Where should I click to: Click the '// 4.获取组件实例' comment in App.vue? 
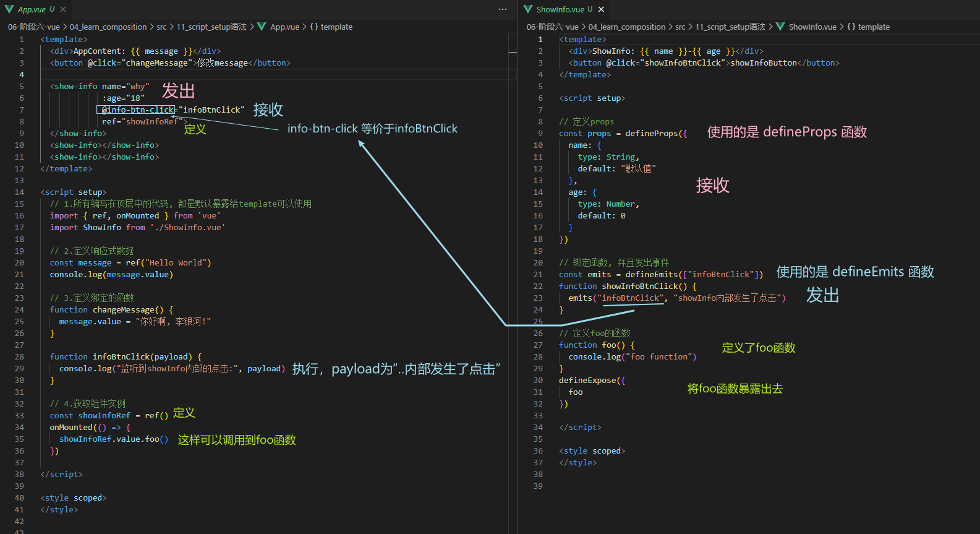[88, 403]
